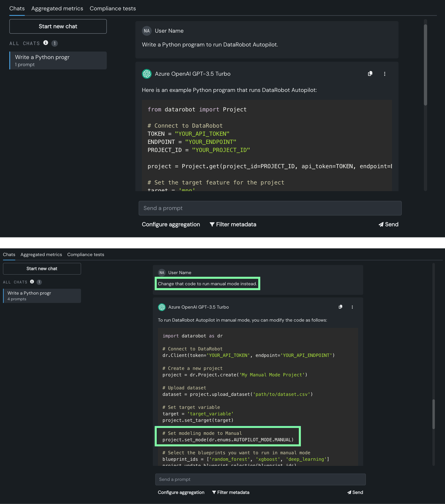Open Configure aggregation in top panel

pos(171,224)
